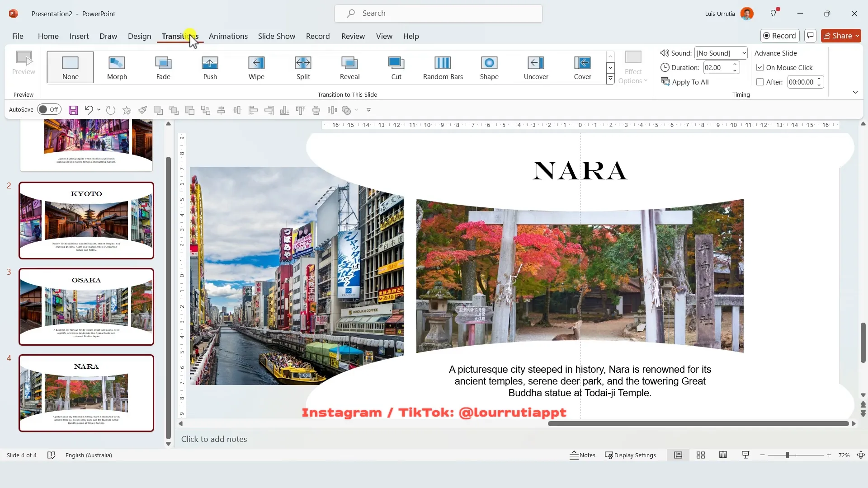Switch to the Design tab
This screenshot has height=488, width=868.
pos(139,36)
